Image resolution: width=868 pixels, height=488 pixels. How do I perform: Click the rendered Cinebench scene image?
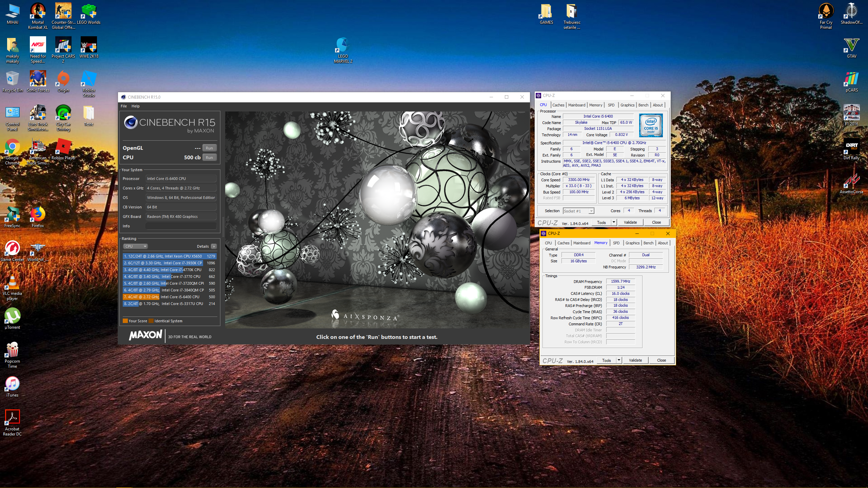pos(377,220)
